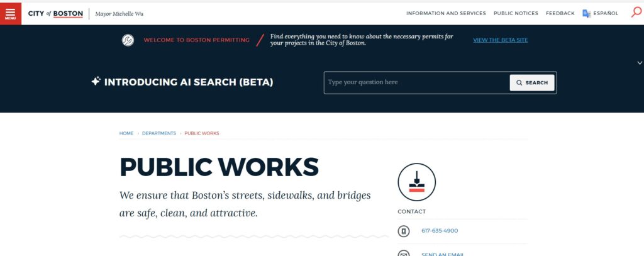Collapse the banner using the chevron arrow
The width and height of the screenshot is (644, 256).
coord(640,63)
